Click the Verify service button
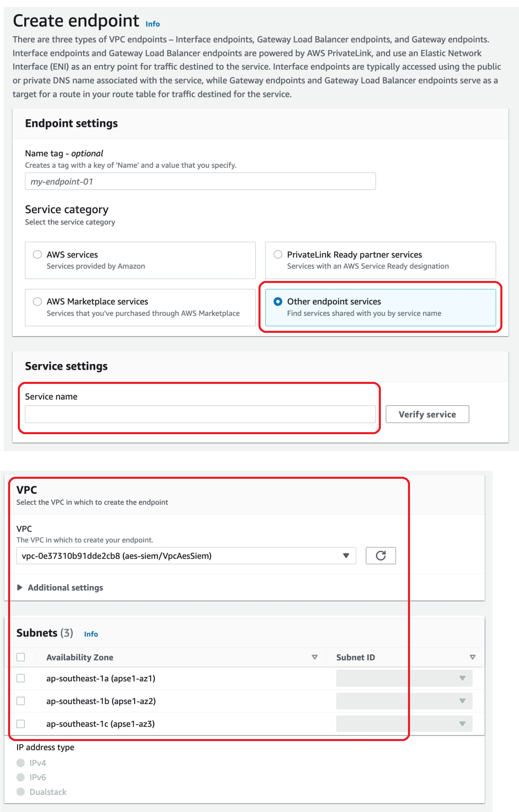Image resolution: width=519 pixels, height=812 pixels. click(427, 414)
